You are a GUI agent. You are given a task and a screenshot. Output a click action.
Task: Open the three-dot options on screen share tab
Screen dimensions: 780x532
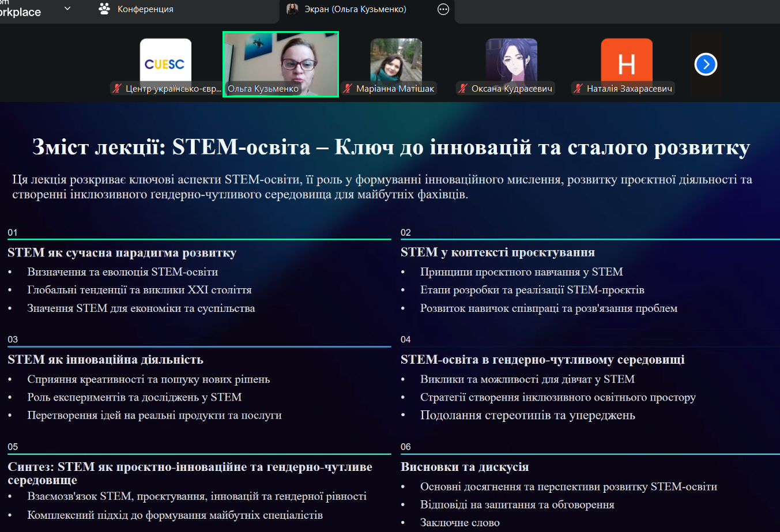point(443,9)
